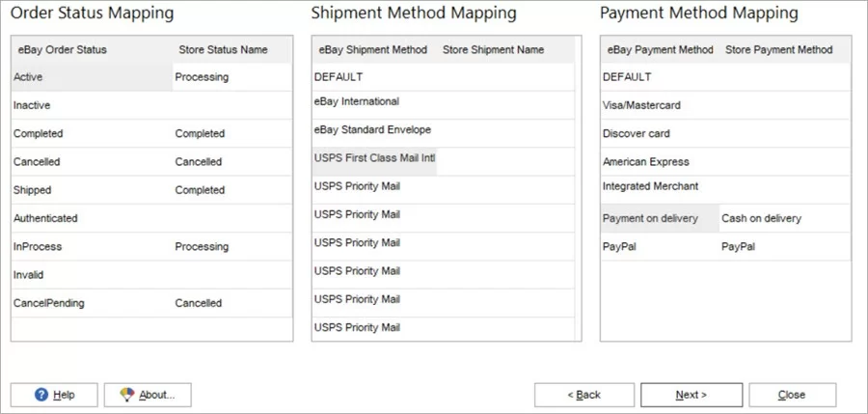Map eBay Standard Envelope shipment method
This screenshot has width=868, height=414.
[x=506, y=129]
